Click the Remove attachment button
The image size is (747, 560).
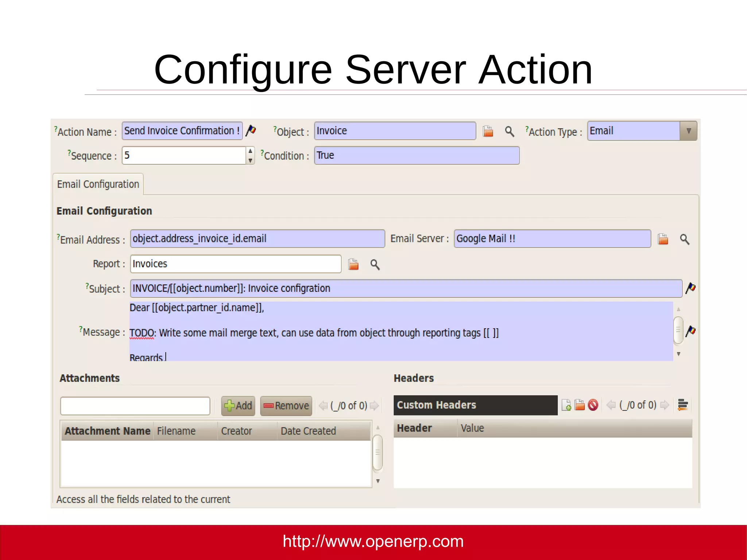pos(286,406)
